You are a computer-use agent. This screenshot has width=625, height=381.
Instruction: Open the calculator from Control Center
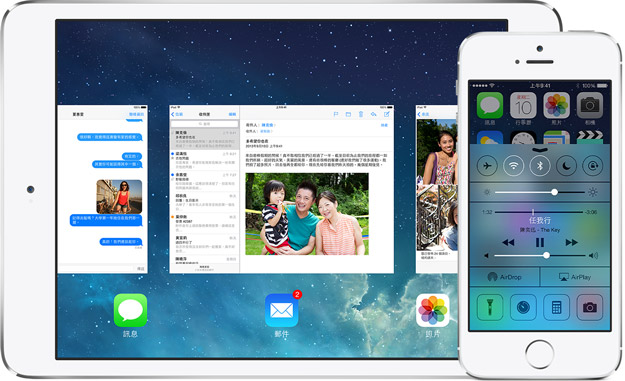[x=556, y=307]
